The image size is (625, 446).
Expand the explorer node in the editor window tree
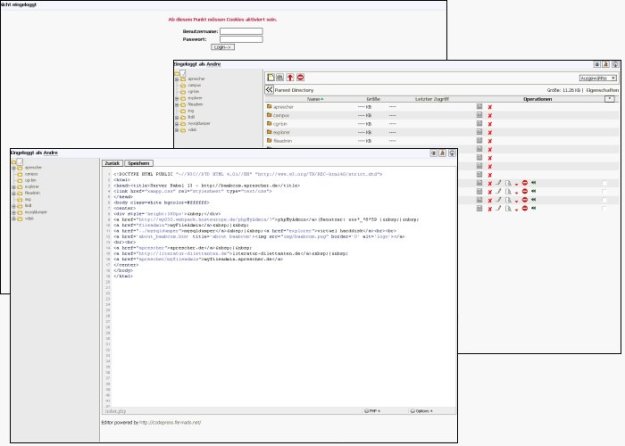pos(14,187)
